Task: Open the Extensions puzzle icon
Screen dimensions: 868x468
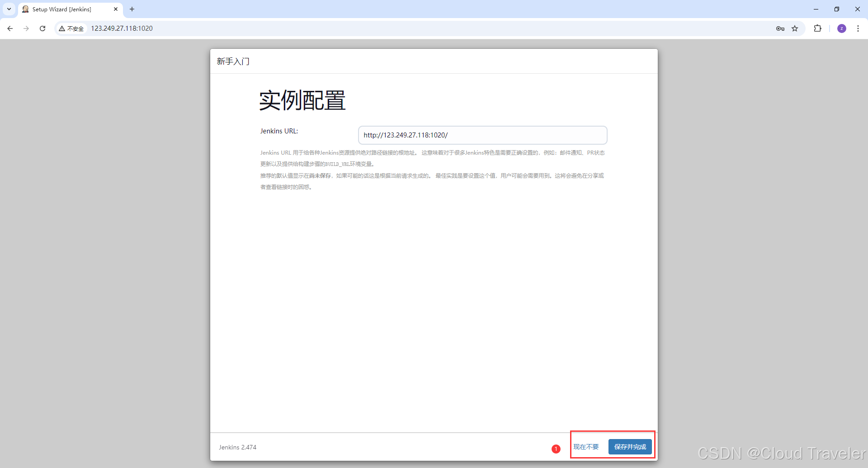Action: [817, 28]
